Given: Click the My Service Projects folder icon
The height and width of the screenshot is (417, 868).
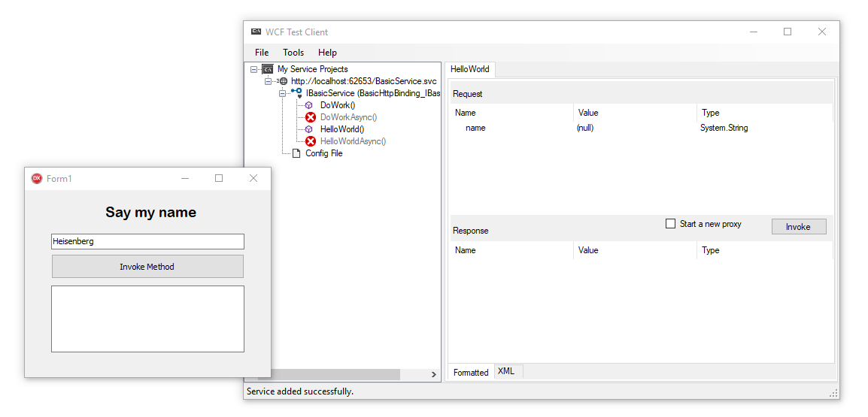Looking at the screenshot, I should click(268, 69).
